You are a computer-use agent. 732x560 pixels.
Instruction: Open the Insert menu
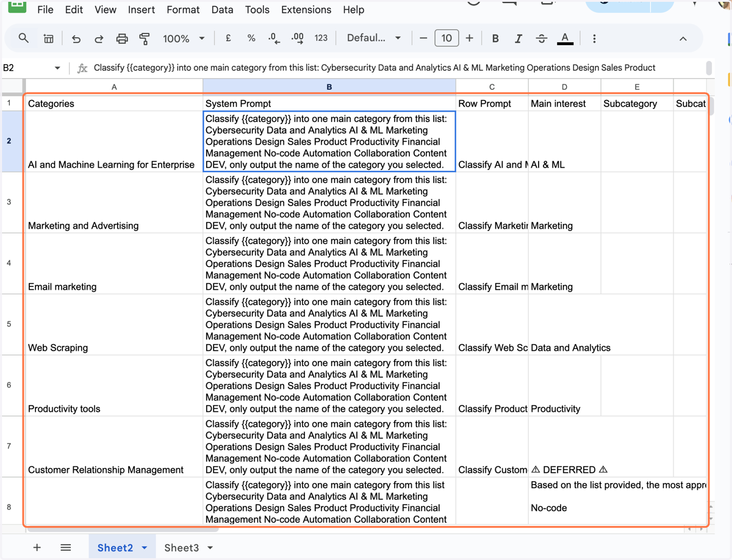[142, 10]
